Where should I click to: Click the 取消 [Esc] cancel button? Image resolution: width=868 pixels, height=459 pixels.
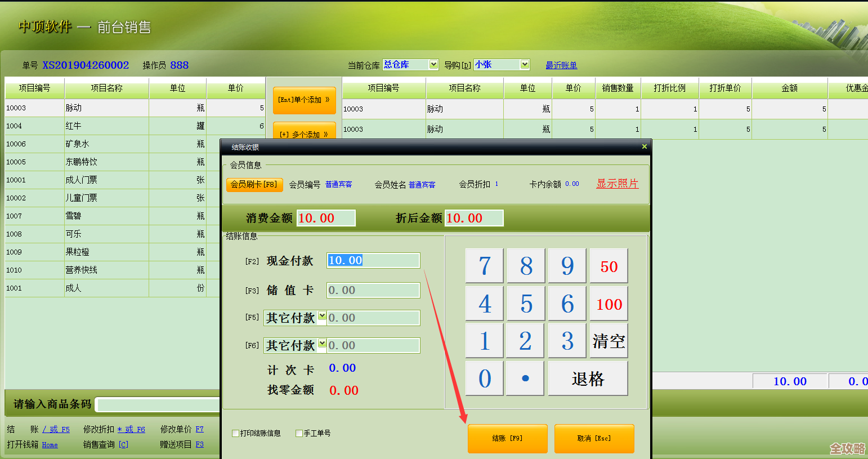pyautogui.click(x=594, y=439)
